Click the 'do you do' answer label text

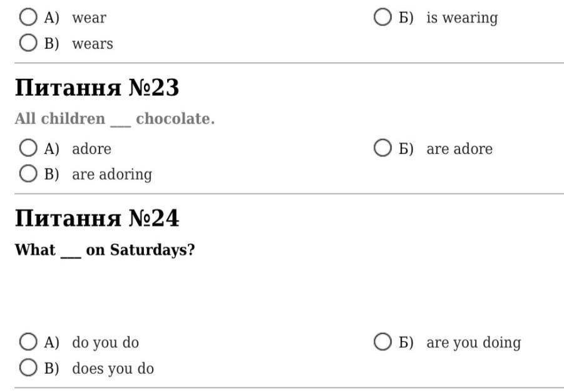click(105, 343)
